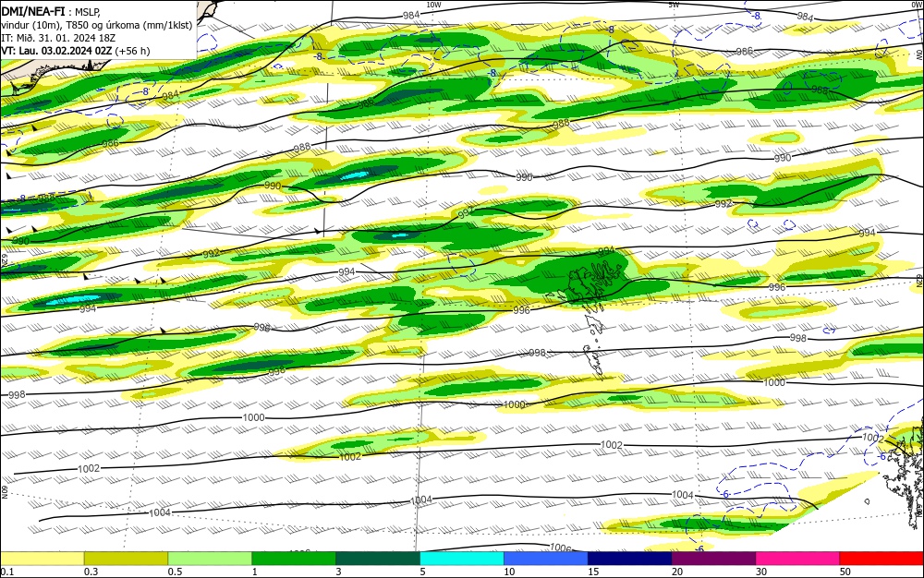Image resolution: width=924 pixels, height=578 pixels.
Task: Click the red legend swatch above 50
Action: coord(881,559)
